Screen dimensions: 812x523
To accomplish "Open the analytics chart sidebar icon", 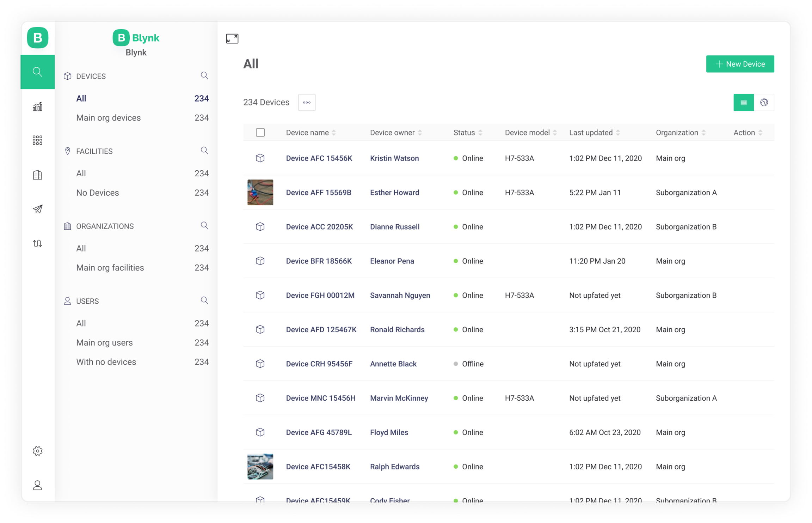I will coord(37,106).
